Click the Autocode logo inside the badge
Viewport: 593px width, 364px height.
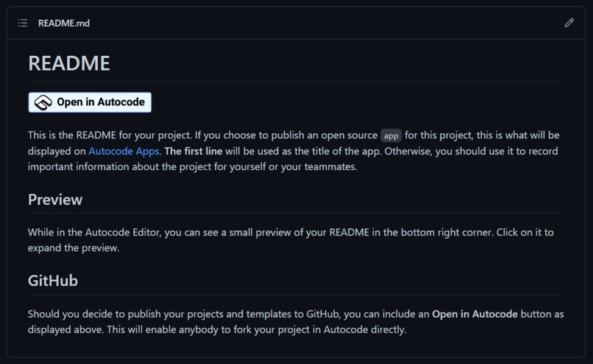point(43,102)
